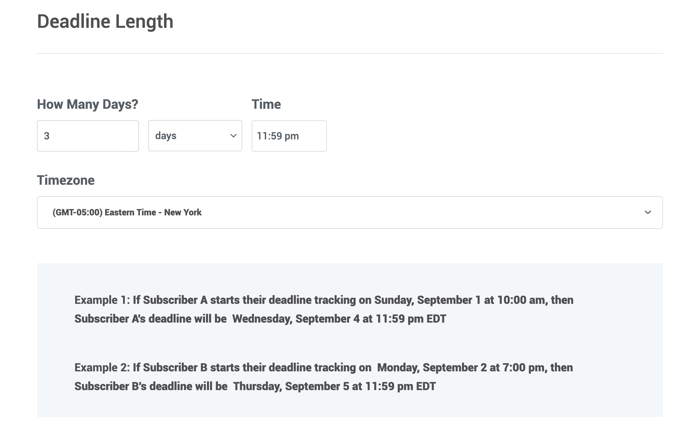
Task: Click the word days in the unit selector
Action: pyautogui.click(x=166, y=136)
